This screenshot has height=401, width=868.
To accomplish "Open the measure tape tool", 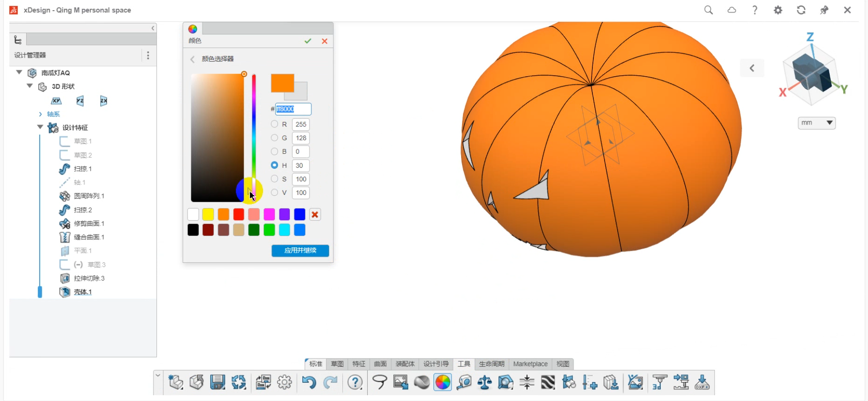I will click(x=464, y=383).
